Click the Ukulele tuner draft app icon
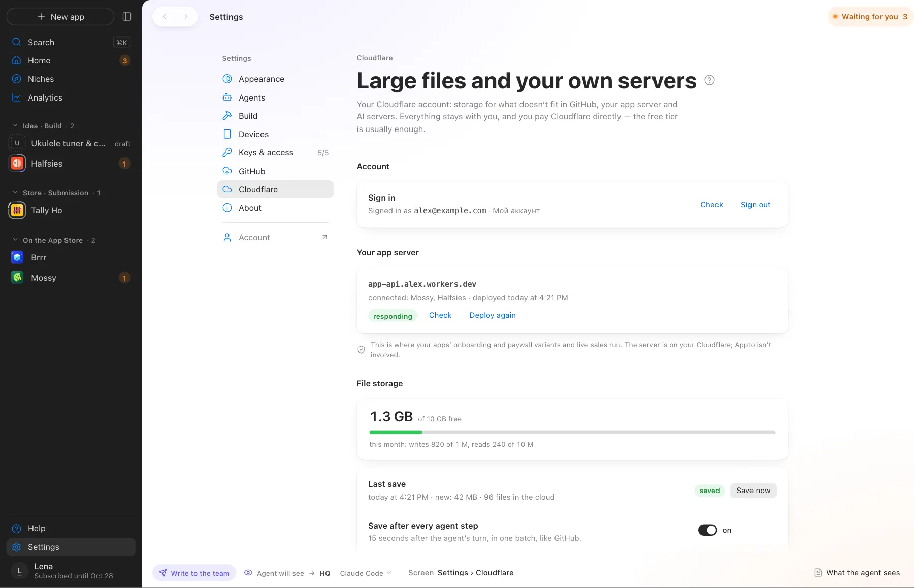This screenshot has width=914, height=588. pos(17,143)
